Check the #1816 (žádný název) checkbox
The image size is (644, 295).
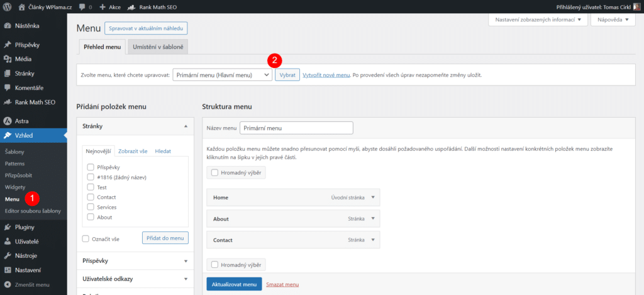click(91, 177)
